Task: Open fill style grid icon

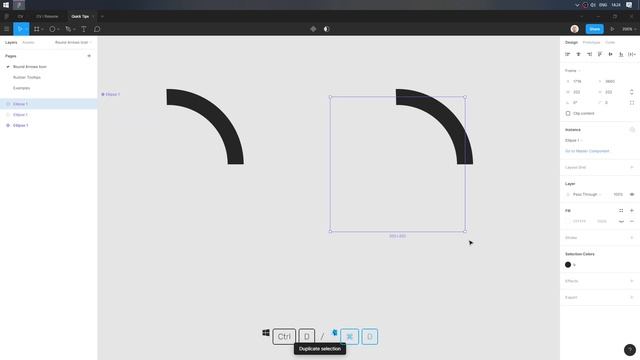Action: coord(621,211)
